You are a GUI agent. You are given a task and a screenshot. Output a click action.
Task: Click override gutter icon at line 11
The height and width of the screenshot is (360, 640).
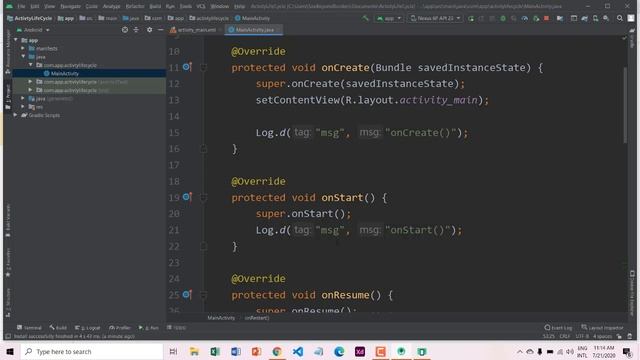[187, 67]
